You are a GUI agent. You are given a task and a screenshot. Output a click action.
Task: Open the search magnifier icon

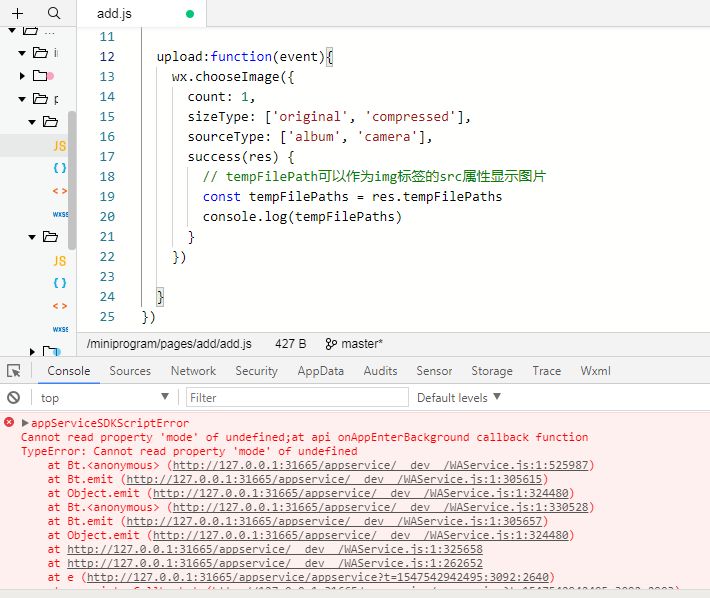(54, 13)
